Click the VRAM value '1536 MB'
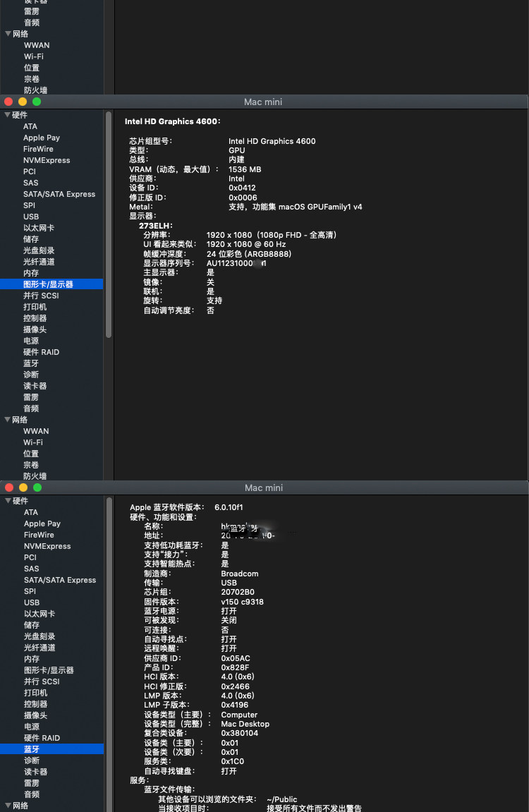529x812 pixels. click(x=245, y=169)
